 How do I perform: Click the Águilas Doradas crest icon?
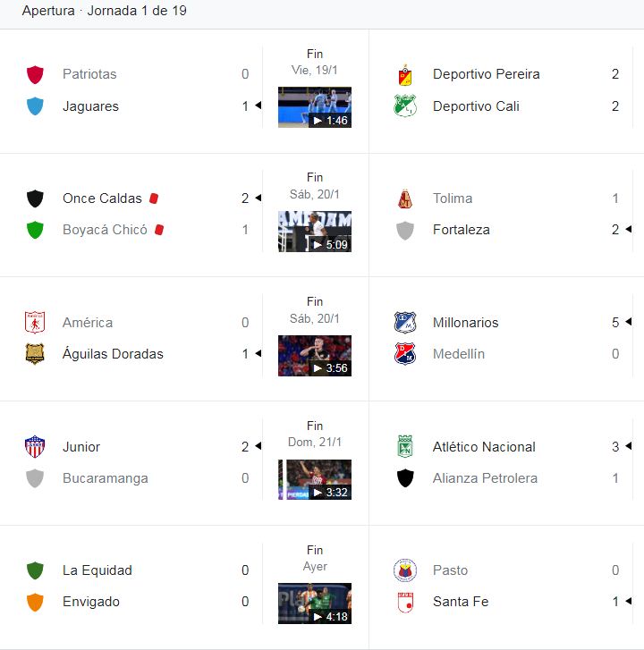click(35, 353)
